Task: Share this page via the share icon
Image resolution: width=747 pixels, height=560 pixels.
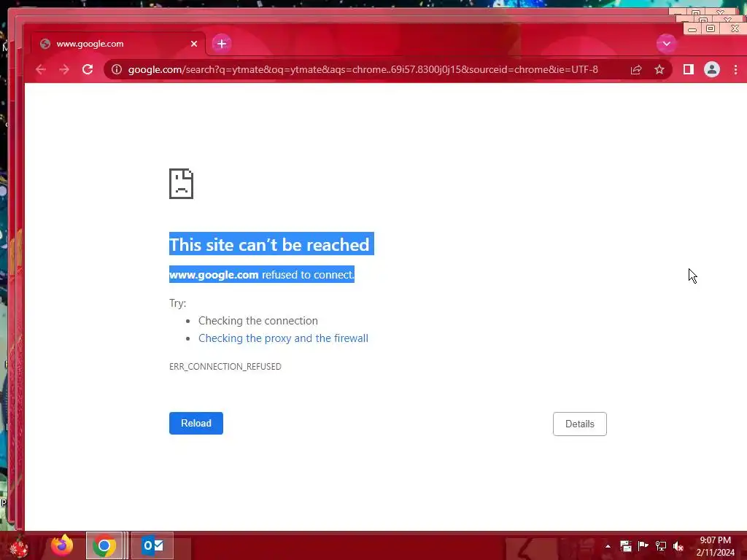Action: (636, 70)
